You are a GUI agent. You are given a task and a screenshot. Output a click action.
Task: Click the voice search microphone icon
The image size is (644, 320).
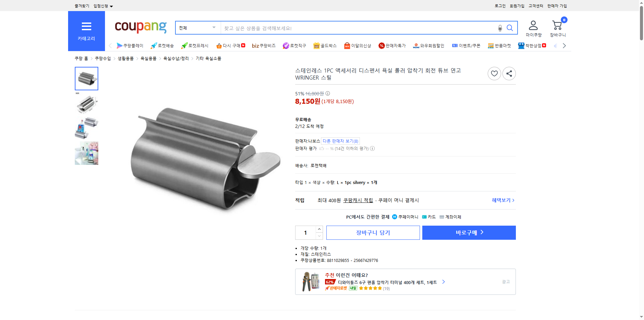(x=500, y=28)
